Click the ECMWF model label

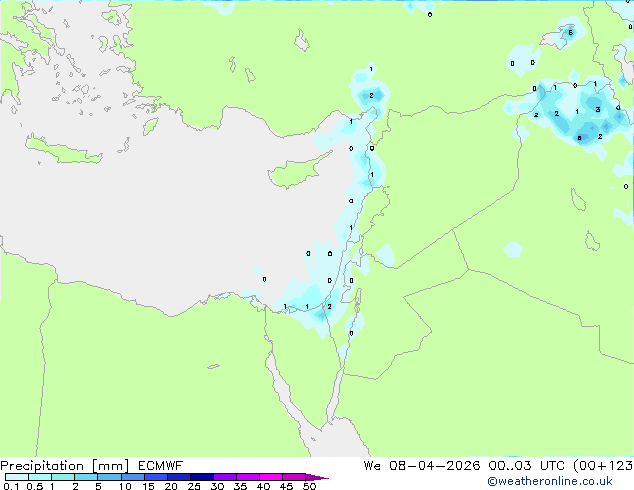click(x=161, y=466)
